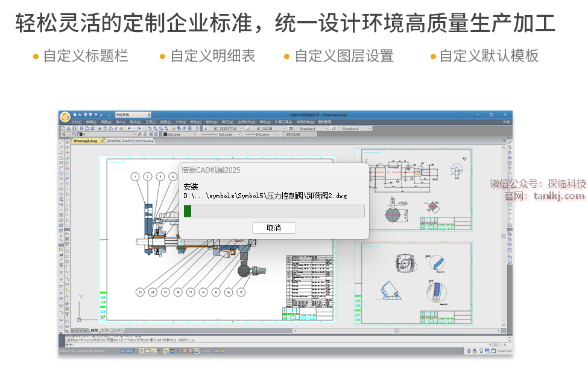This screenshot has width=588, height=375.
Task: Click the New file toolbar icon
Action: [63, 129]
